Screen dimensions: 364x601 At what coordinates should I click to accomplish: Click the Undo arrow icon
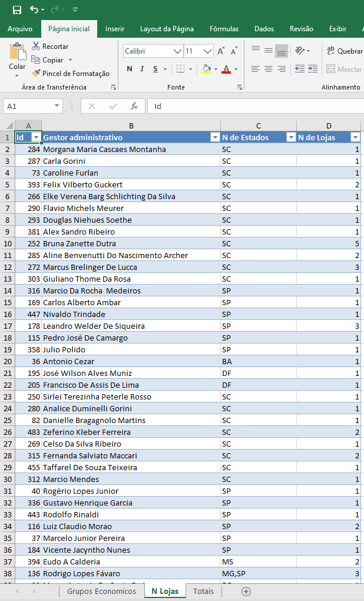coord(34,9)
